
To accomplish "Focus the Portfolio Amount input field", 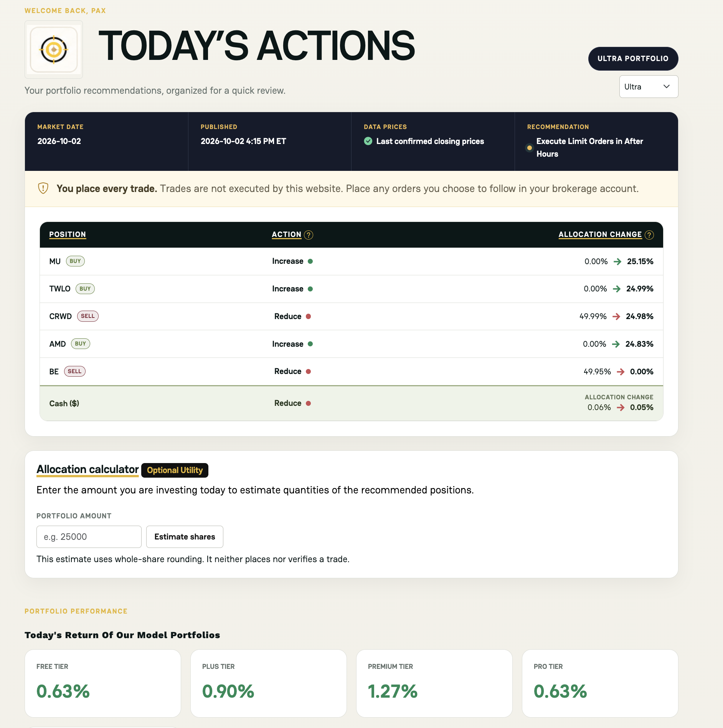I will point(89,537).
